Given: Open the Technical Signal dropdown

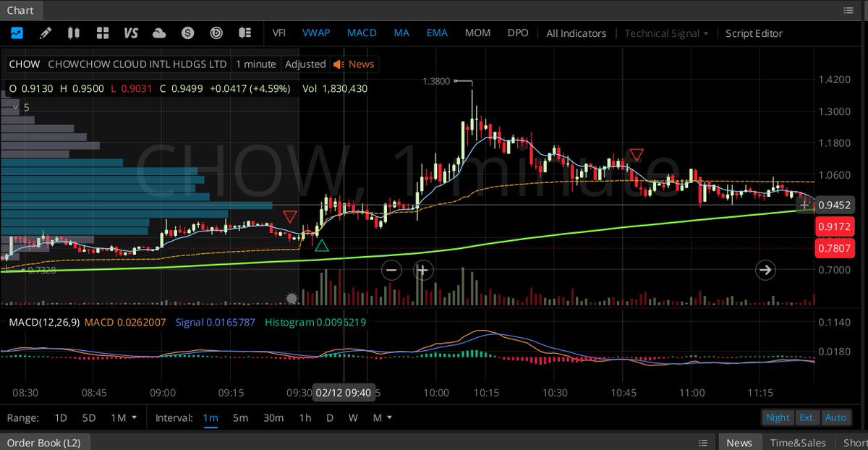Looking at the screenshot, I should point(666,33).
